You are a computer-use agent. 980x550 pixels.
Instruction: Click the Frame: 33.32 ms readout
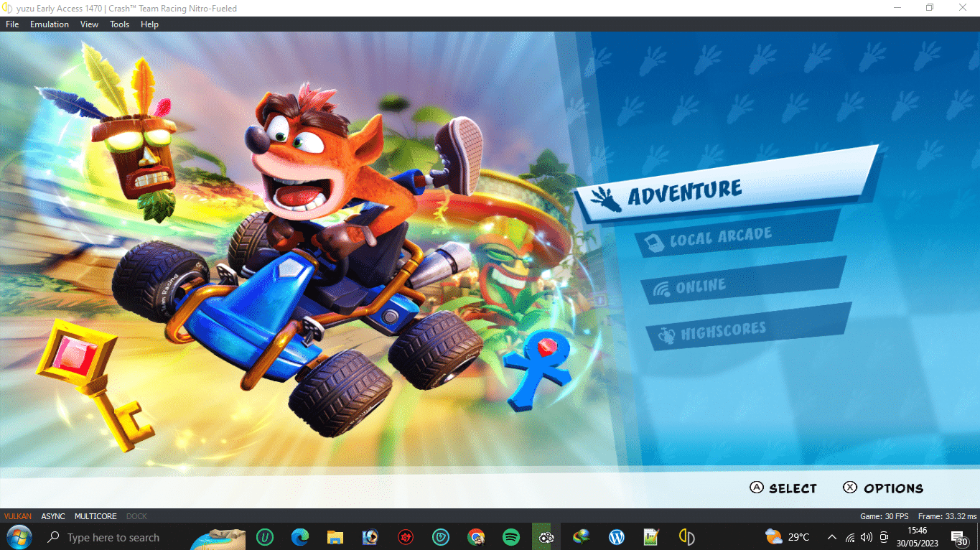(x=947, y=516)
